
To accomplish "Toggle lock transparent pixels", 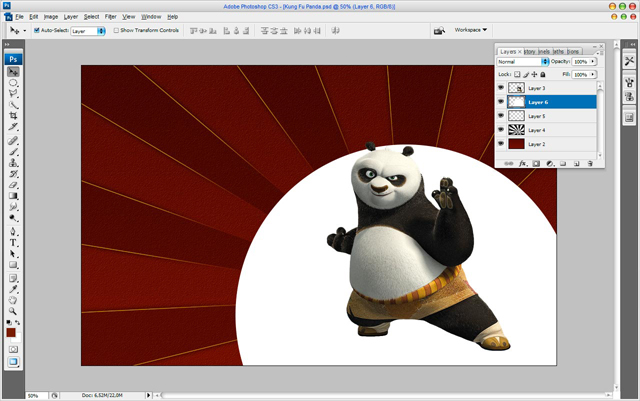I will point(517,74).
